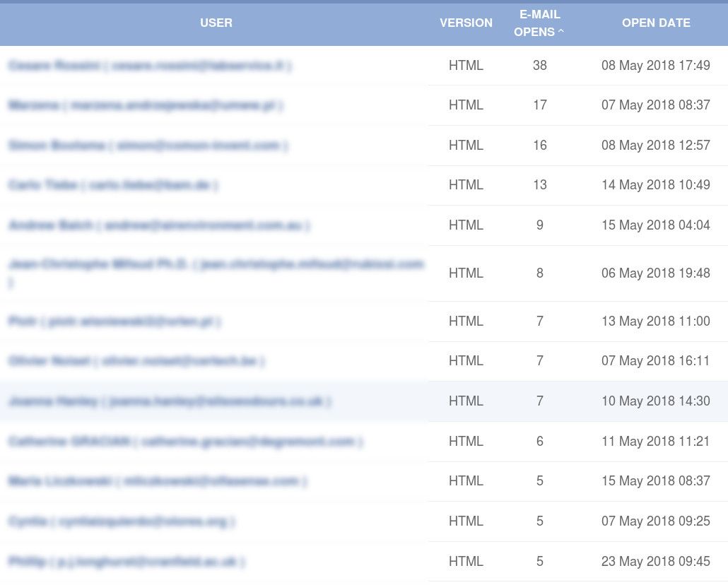
Task: Select the date 07 May 2018 08:37
Action: 656,105
